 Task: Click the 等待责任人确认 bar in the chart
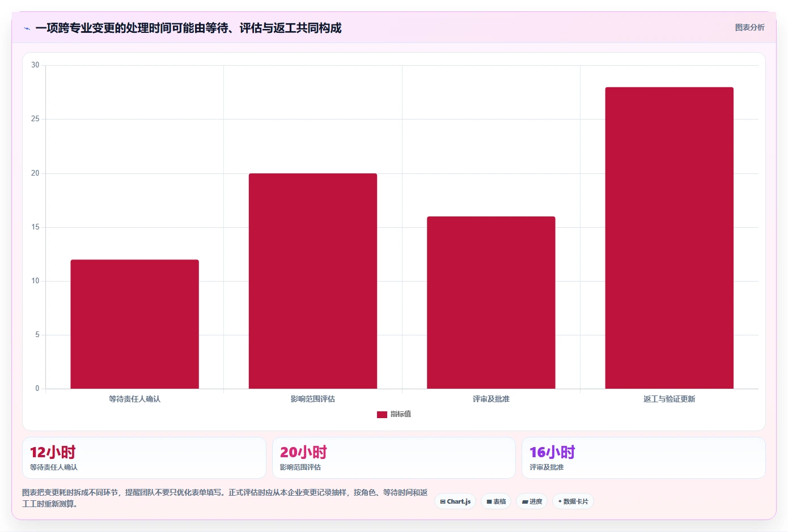(134, 324)
